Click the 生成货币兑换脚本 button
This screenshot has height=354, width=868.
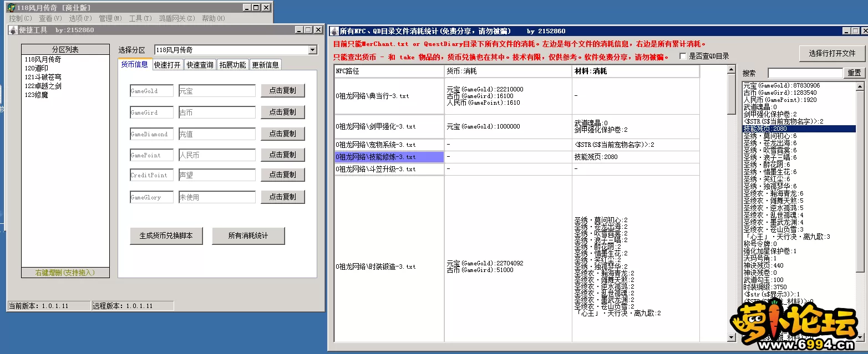point(166,235)
